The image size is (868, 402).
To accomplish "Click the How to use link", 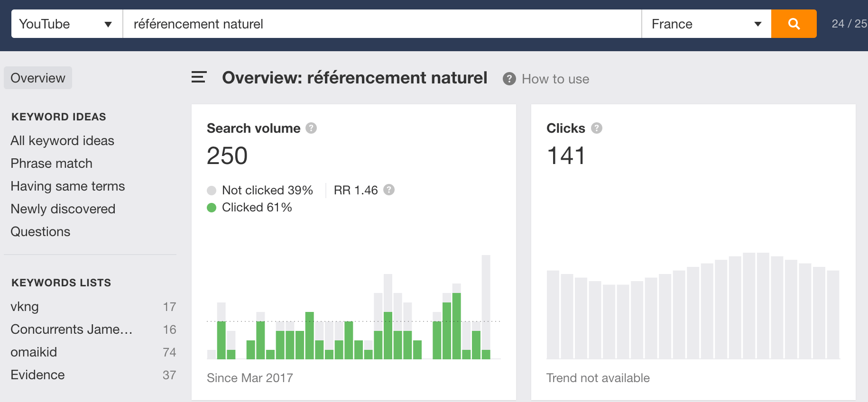I will tap(555, 79).
